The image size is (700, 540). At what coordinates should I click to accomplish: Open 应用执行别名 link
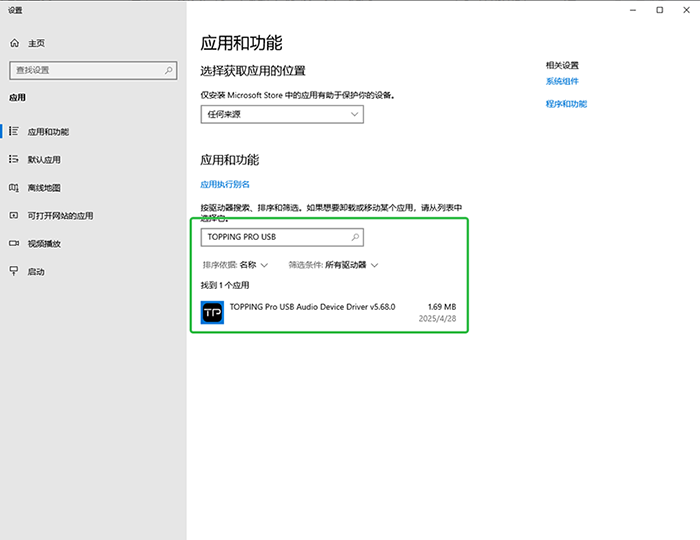pos(225,184)
